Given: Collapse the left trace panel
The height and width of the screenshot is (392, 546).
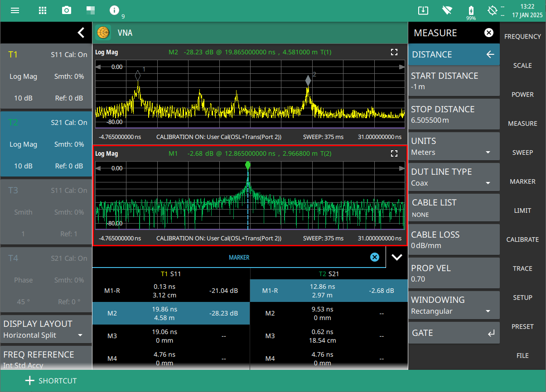Looking at the screenshot, I should point(81,33).
